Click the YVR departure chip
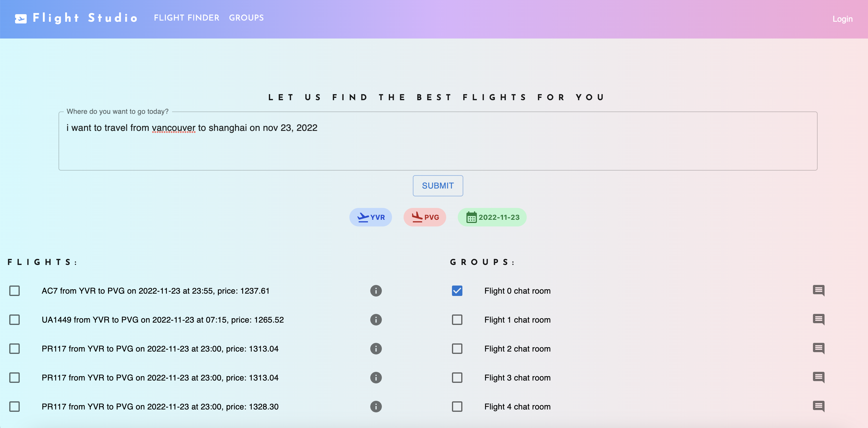This screenshot has height=428, width=868. pyautogui.click(x=370, y=217)
